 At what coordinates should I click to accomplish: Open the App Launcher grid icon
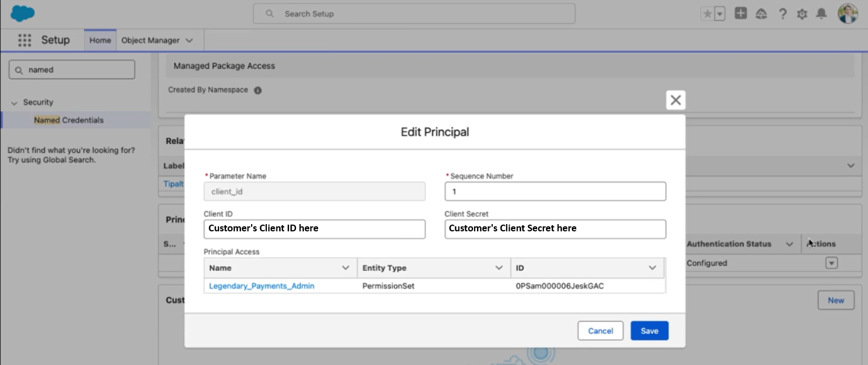pyautogui.click(x=24, y=40)
